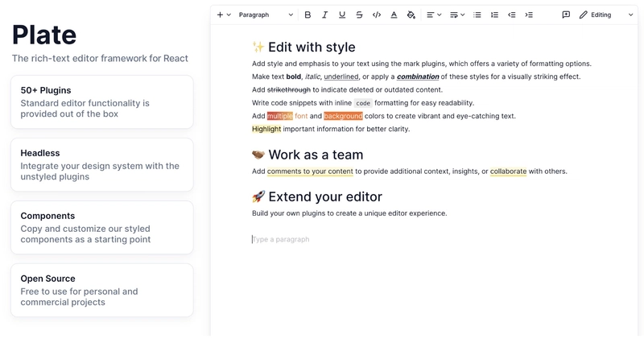
Task: Open the background color fill picker
Action: (411, 14)
